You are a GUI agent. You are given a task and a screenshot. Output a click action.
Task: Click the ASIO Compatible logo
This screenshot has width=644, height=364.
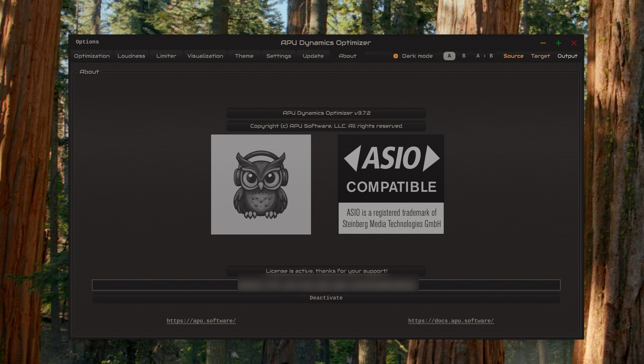click(x=391, y=184)
